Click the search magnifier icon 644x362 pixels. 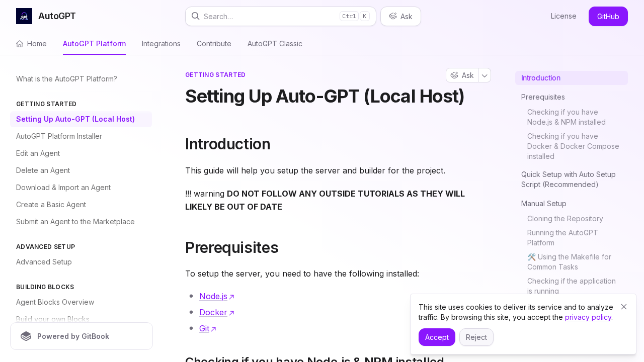[196, 16]
